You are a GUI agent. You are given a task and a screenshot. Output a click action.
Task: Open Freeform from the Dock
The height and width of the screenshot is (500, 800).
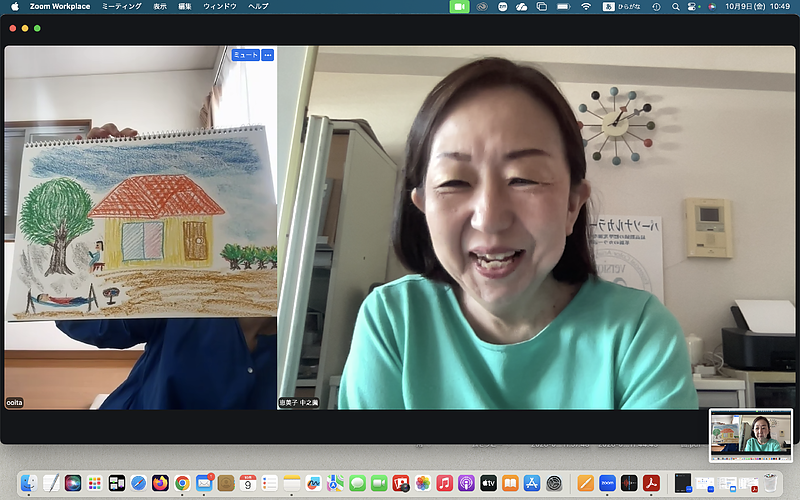point(313,483)
